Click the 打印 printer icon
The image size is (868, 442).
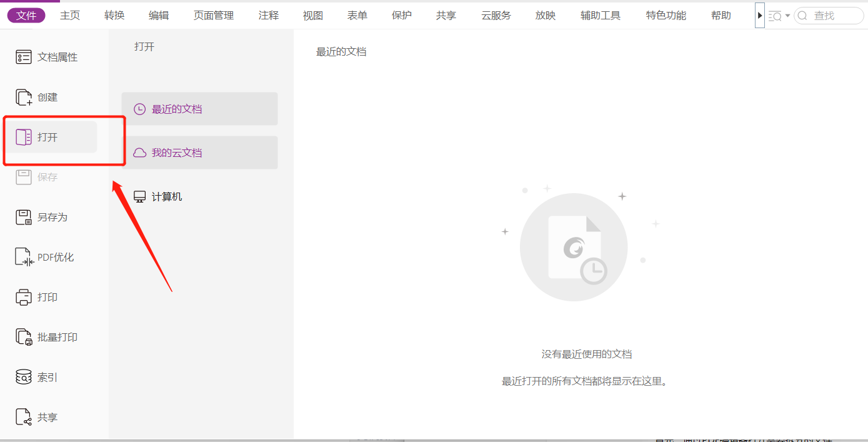24,297
